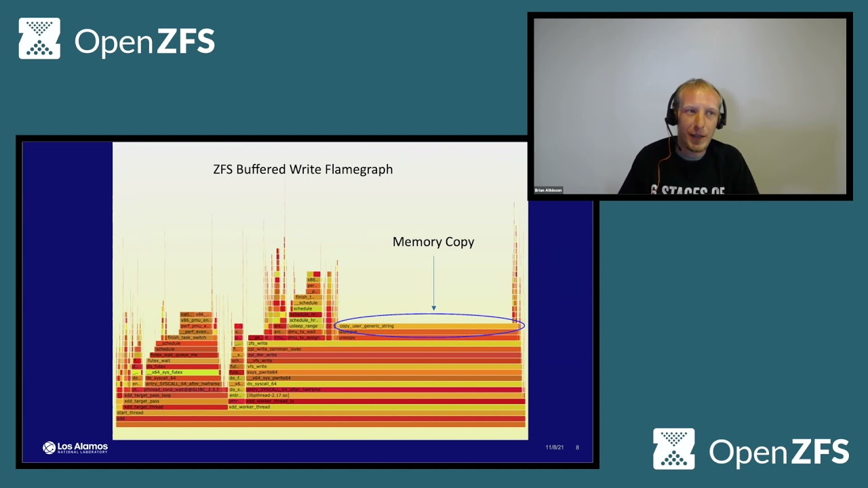This screenshot has width=868, height=488.
Task: Click the pthread_cond_wait@@GLIBC_2.3.2 frame
Action: 180,390
